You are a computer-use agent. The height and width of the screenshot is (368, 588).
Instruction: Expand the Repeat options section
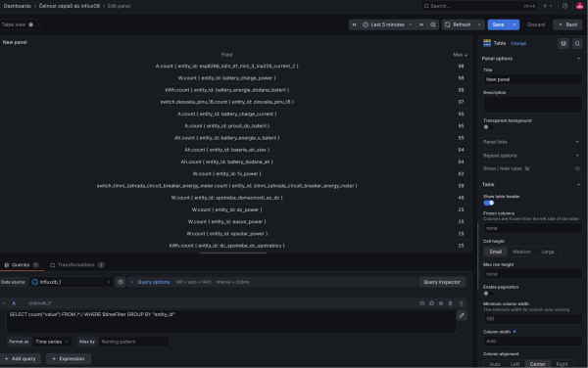tap(531, 156)
